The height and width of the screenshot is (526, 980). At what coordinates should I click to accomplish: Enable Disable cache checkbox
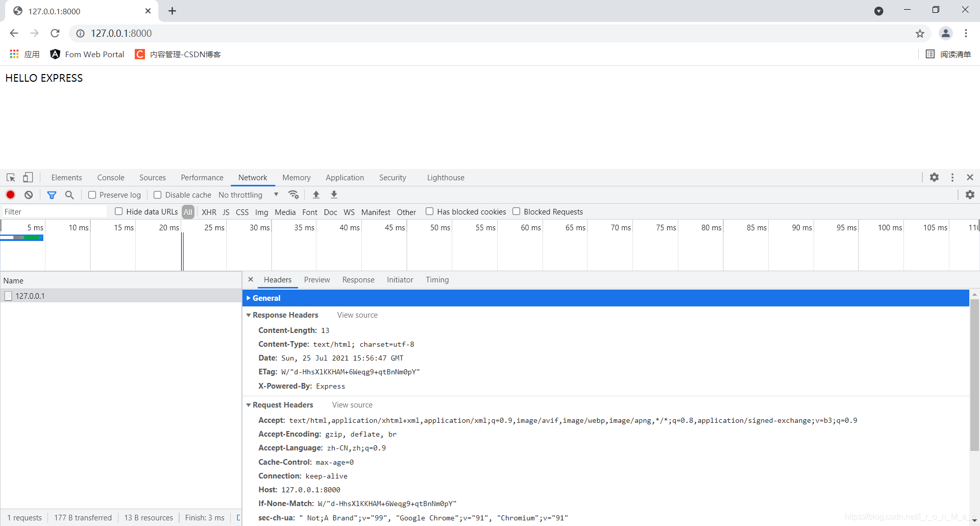[x=158, y=195]
